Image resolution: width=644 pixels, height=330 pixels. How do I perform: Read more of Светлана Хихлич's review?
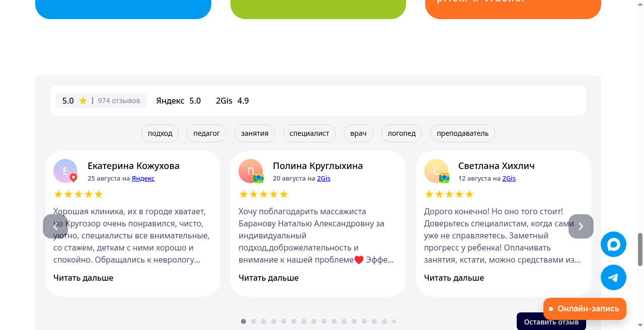click(x=454, y=278)
